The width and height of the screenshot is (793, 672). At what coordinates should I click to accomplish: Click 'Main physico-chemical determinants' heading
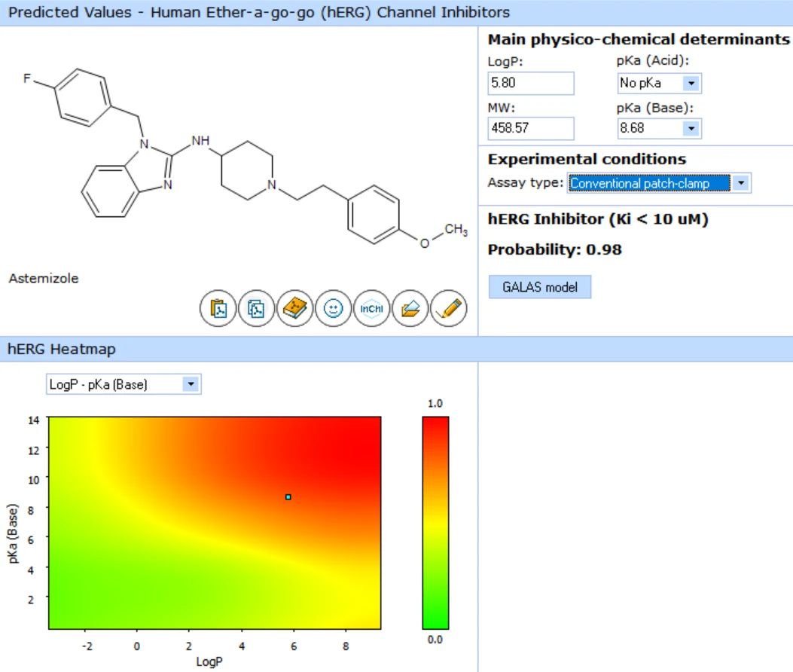click(x=639, y=39)
